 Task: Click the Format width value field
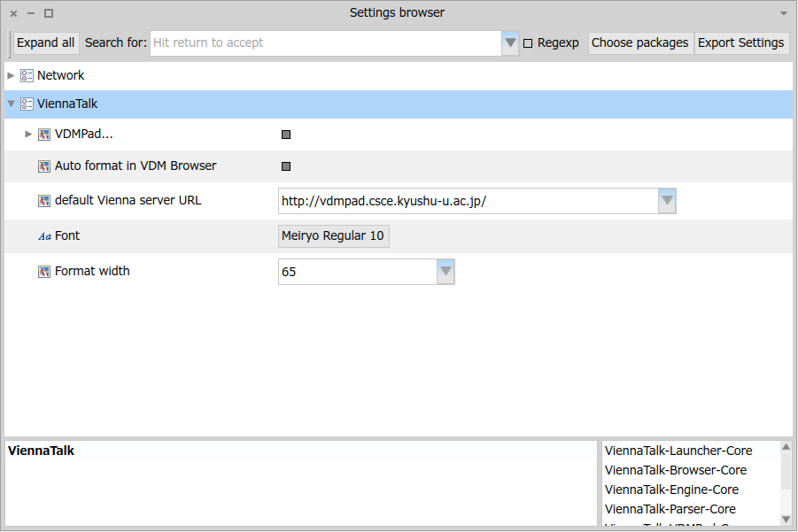pos(357,272)
